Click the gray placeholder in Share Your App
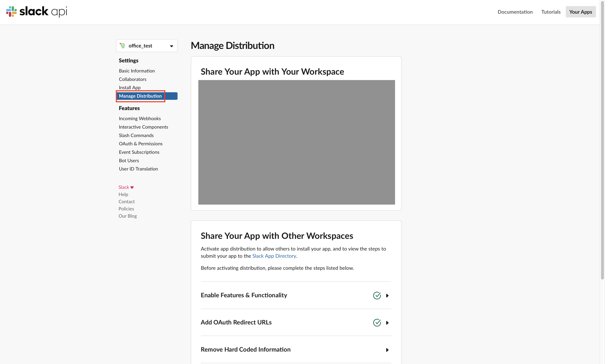Viewport: 605px width, 364px height. [x=297, y=142]
